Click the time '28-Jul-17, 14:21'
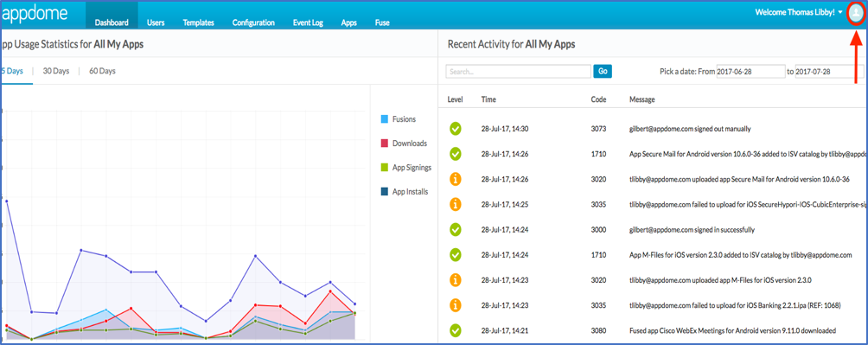The width and height of the screenshot is (868, 345). pyautogui.click(x=505, y=330)
